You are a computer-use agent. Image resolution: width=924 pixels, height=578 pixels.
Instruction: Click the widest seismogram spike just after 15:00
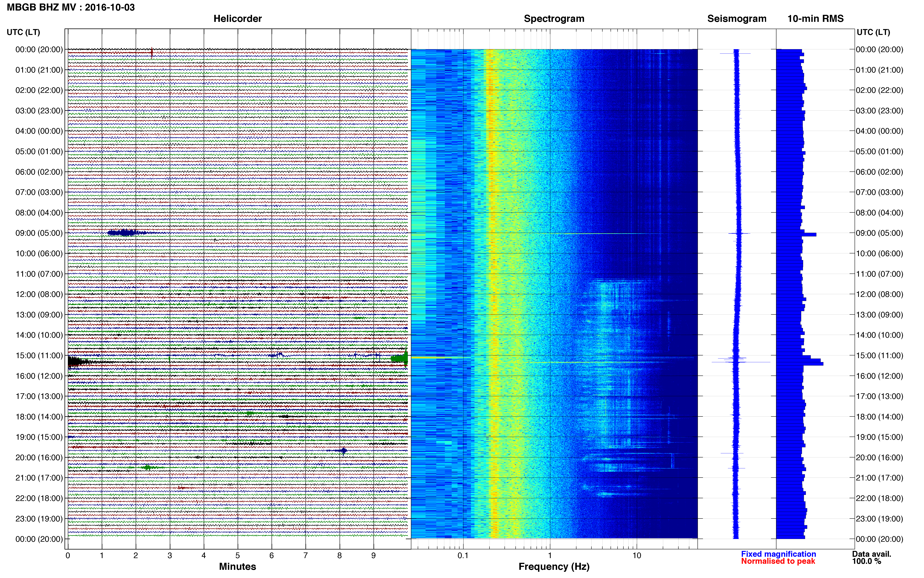click(x=741, y=362)
